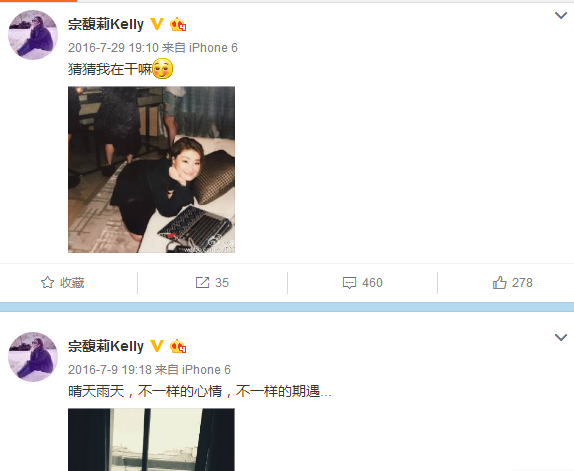The width and height of the screenshot is (574, 471).
Task: Open the 2016-7-29 19:10 post timestamp
Action: click(113, 48)
